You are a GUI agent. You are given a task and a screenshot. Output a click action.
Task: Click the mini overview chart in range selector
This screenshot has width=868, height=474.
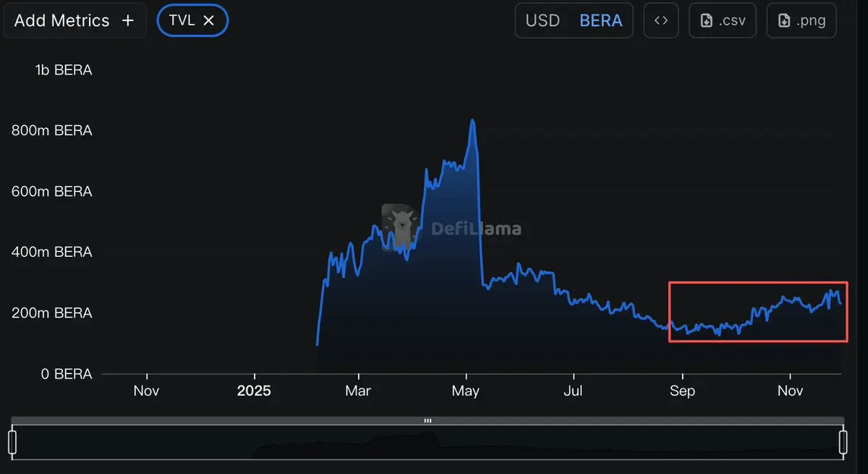pos(427,441)
